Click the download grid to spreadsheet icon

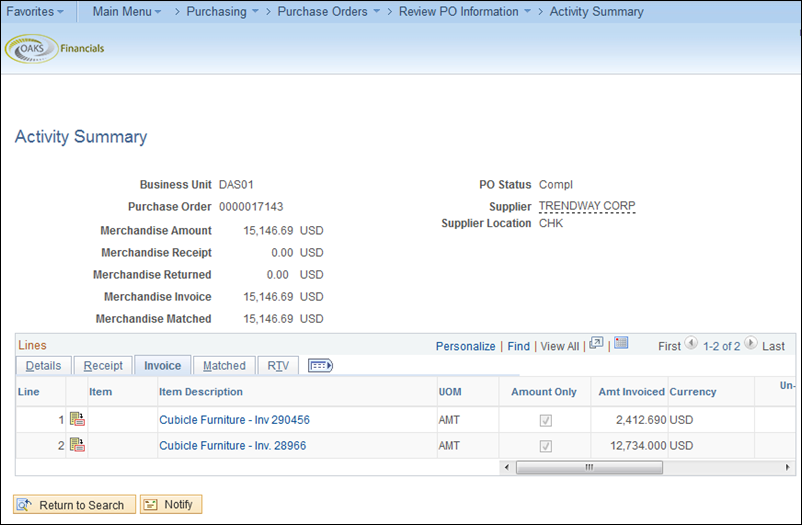pos(621,343)
